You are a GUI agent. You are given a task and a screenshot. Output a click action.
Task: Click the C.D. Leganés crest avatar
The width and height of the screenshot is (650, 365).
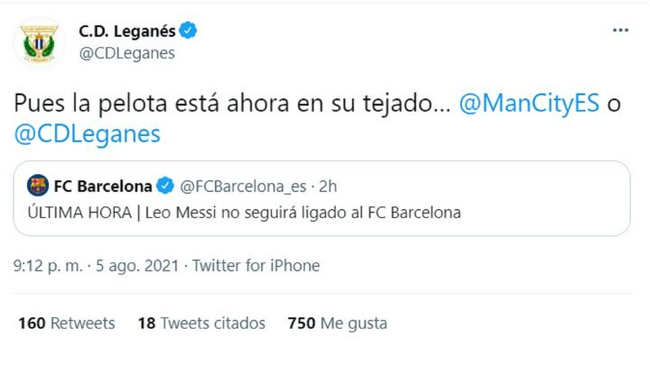(x=39, y=42)
